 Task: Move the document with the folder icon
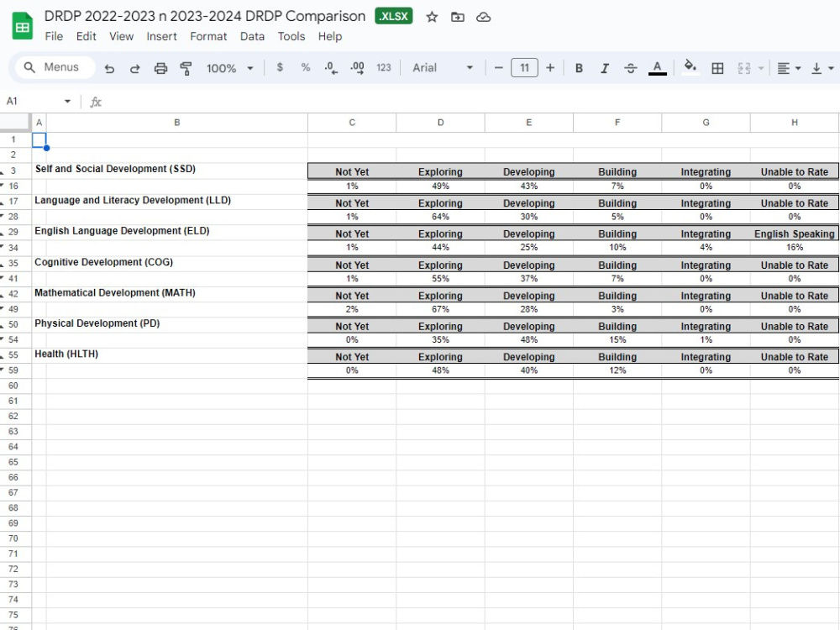click(x=458, y=17)
